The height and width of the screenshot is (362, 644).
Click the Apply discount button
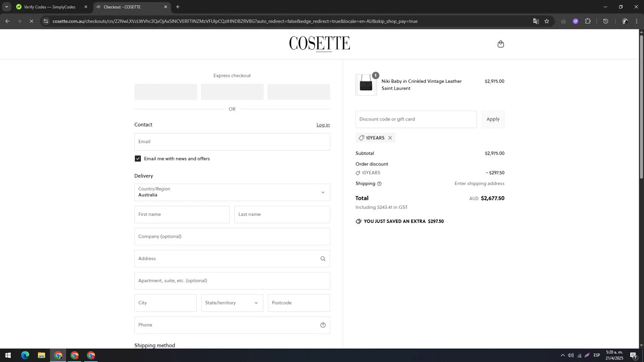point(493,119)
